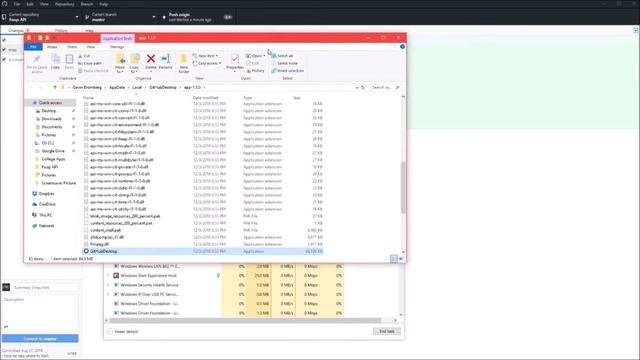The height and width of the screenshot is (360, 640).
Task: Click Select none in the ribbon
Action: point(284,63)
